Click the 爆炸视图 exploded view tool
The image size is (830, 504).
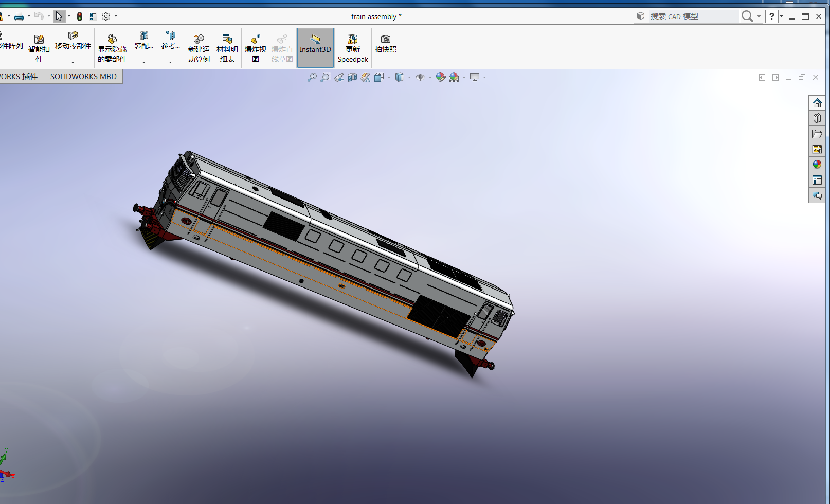click(255, 48)
